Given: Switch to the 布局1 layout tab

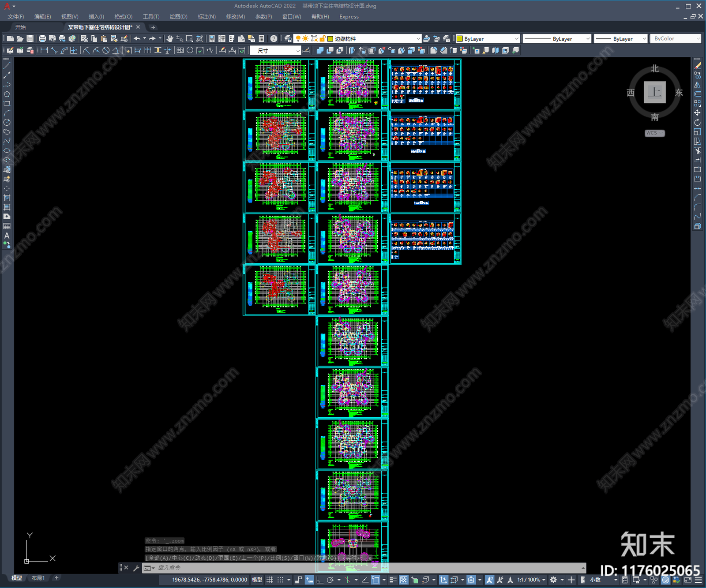Looking at the screenshot, I should (x=38, y=578).
